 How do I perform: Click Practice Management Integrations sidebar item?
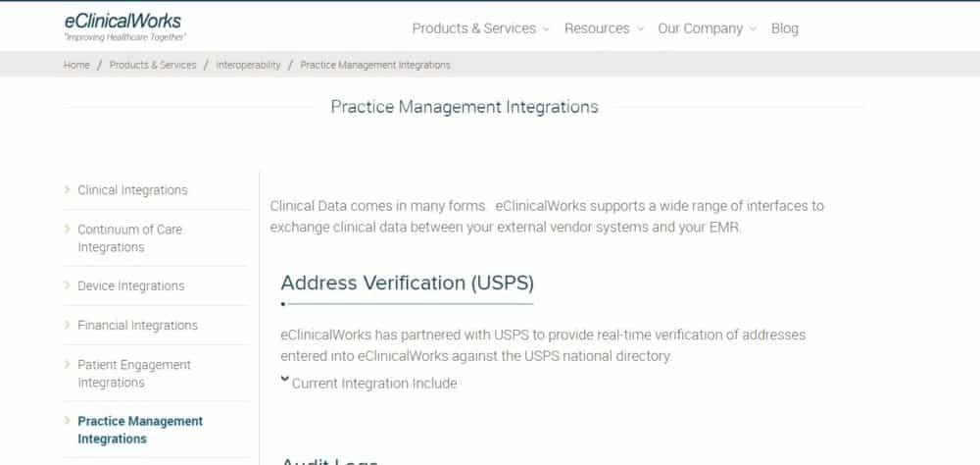(140, 430)
